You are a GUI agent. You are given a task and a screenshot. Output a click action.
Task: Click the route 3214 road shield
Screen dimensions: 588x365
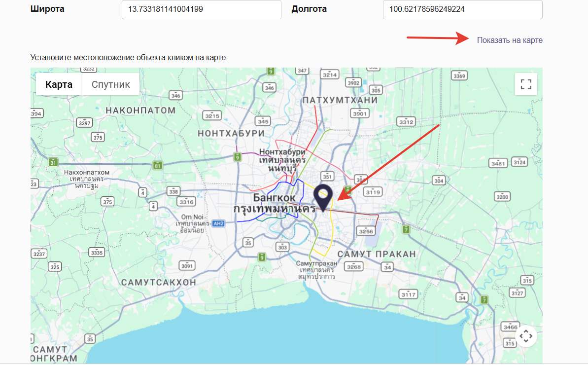click(x=330, y=74)
